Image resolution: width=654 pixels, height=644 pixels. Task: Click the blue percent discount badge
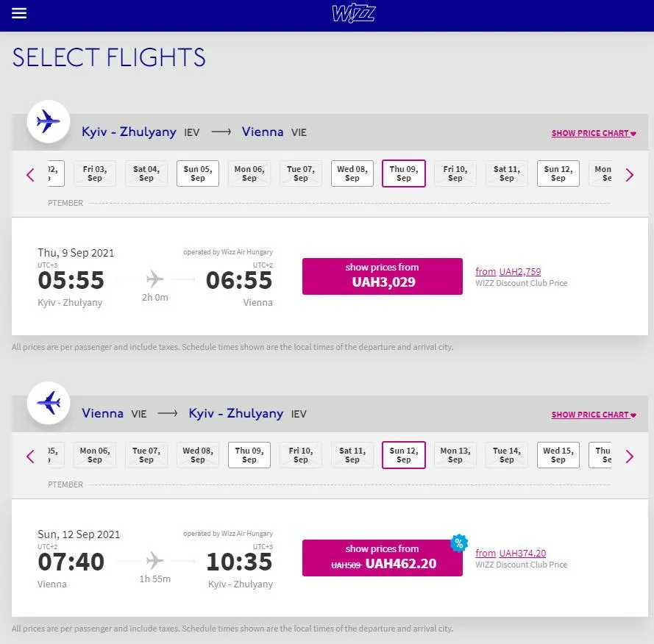coord(459,543)
